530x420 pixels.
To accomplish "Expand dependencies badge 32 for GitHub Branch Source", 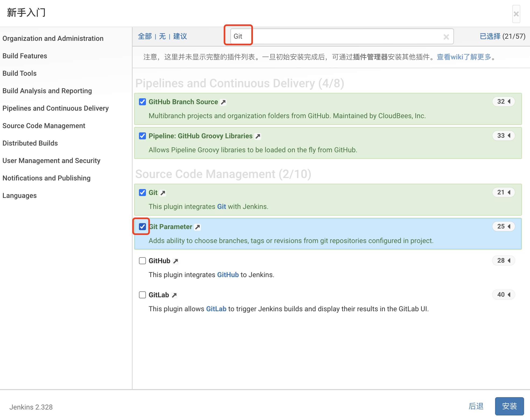I will tap(503, 102).
